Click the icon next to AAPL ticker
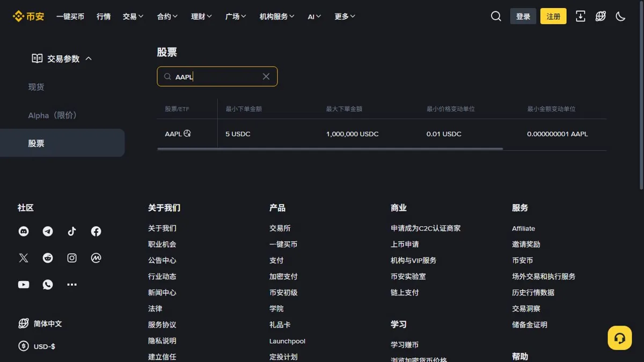This screenshot has height=362, width=644. pos(187,134)
